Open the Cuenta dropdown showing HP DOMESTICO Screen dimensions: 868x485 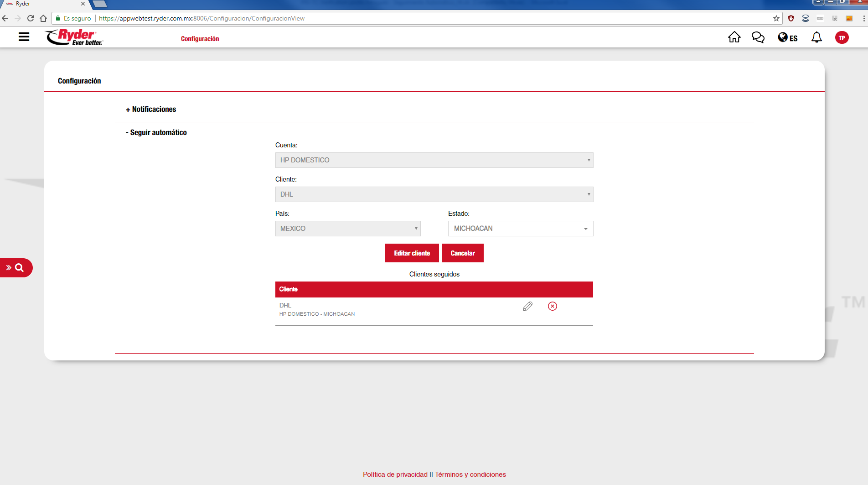tap(434, 160)
